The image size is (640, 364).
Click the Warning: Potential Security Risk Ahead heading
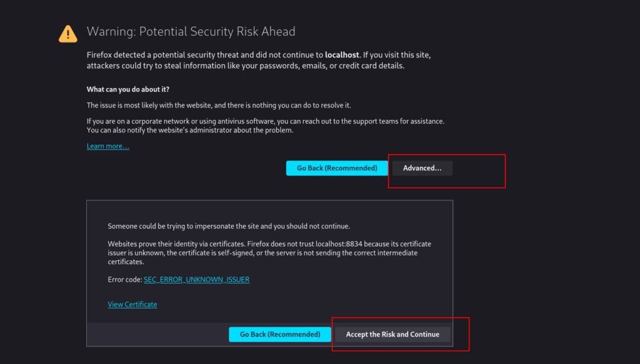tap(191, 31)
